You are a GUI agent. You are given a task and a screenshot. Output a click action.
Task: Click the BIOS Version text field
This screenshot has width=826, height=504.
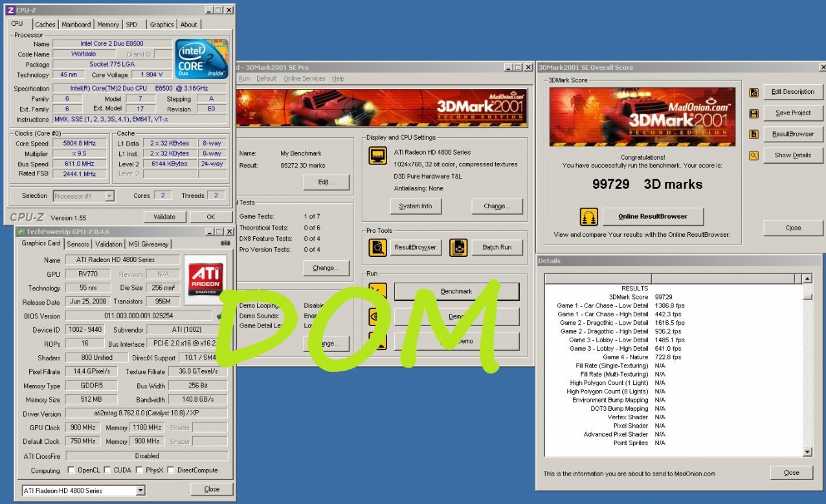tap(139, 316)
